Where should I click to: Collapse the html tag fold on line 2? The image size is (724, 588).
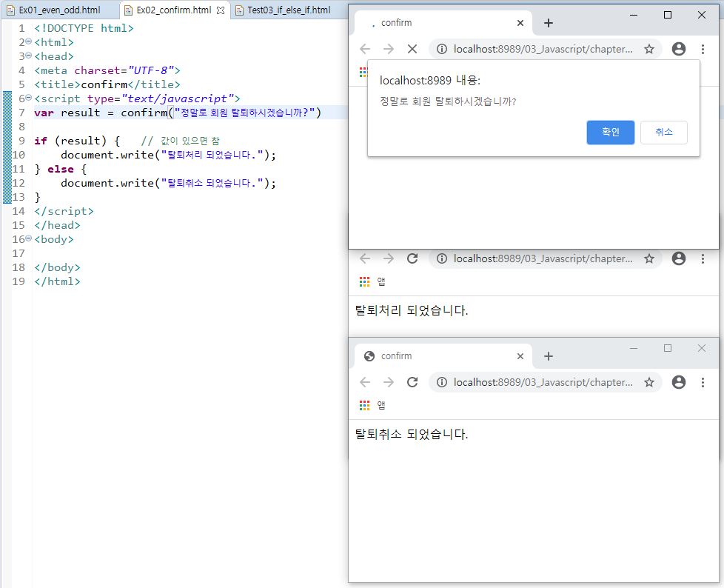(x=29, y=41)
